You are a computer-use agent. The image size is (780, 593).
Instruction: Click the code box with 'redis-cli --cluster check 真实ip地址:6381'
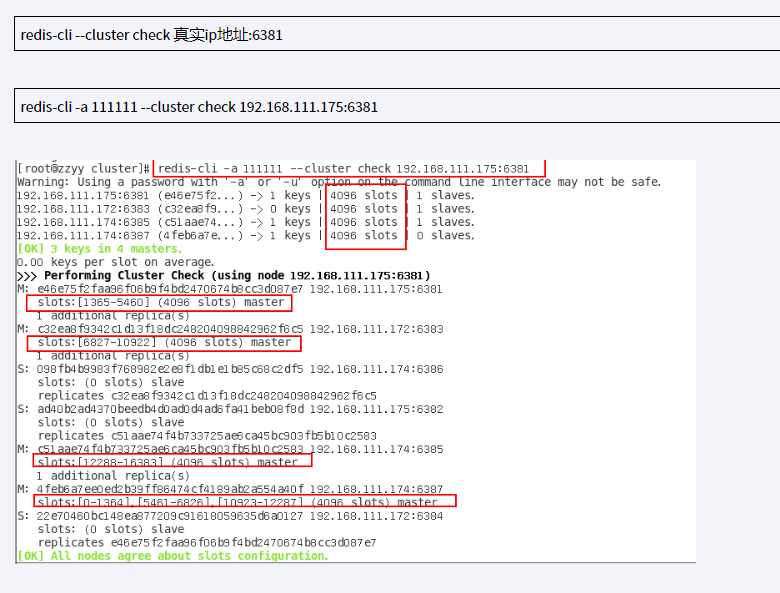point(397,33)
